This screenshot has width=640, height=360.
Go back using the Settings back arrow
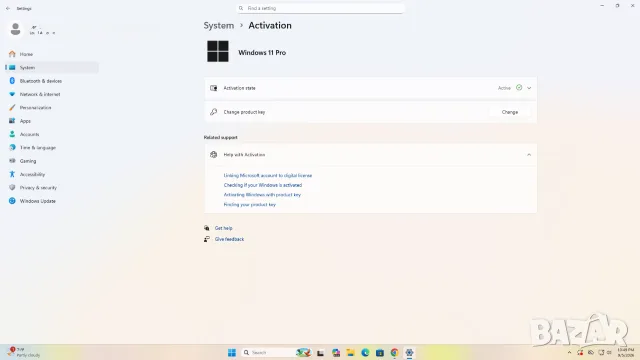coord(8,8)
